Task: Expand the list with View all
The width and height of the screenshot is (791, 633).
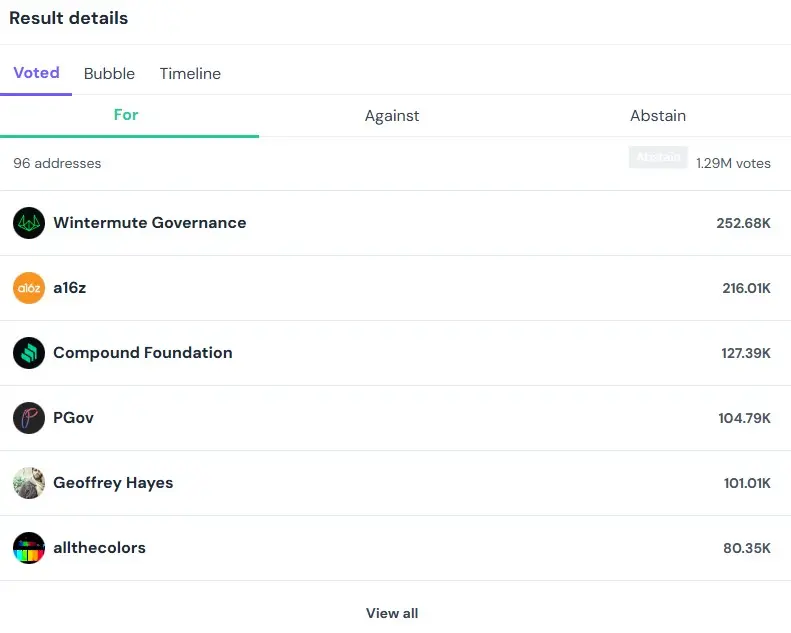Action: point(392,613)
